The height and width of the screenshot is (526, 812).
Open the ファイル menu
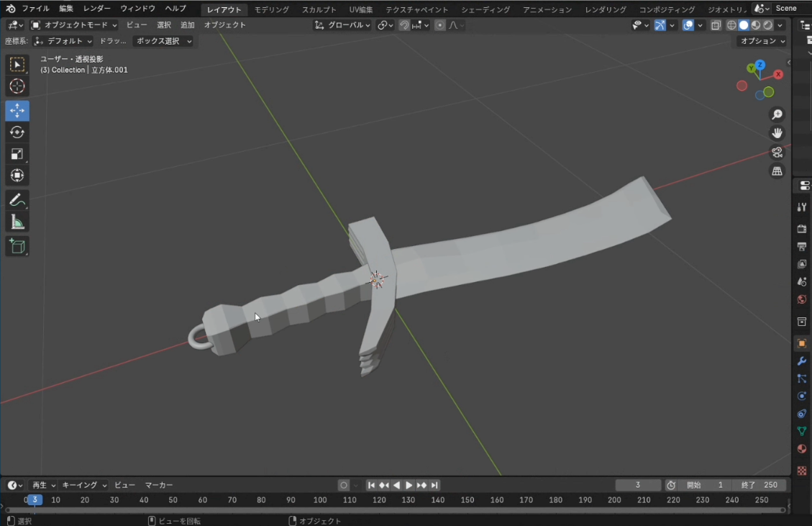(x=35, y=9)
